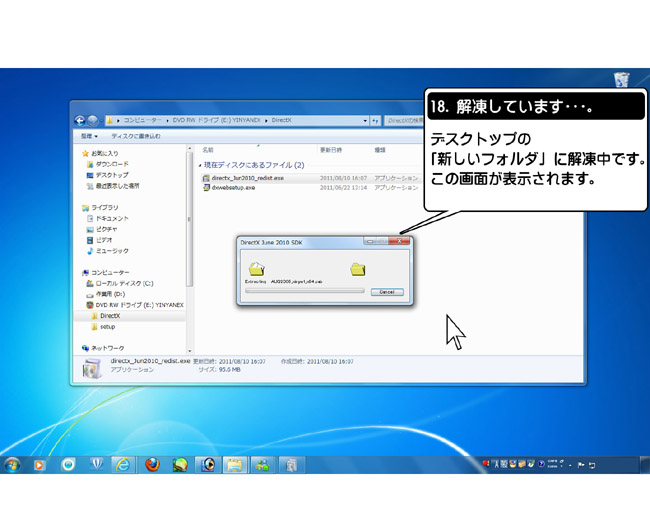Select ローカル ディスク (C:) drive
650x507 pixels.
119,284
